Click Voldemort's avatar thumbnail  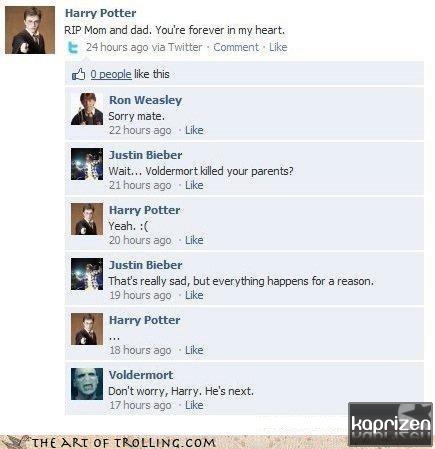(87, 384)
